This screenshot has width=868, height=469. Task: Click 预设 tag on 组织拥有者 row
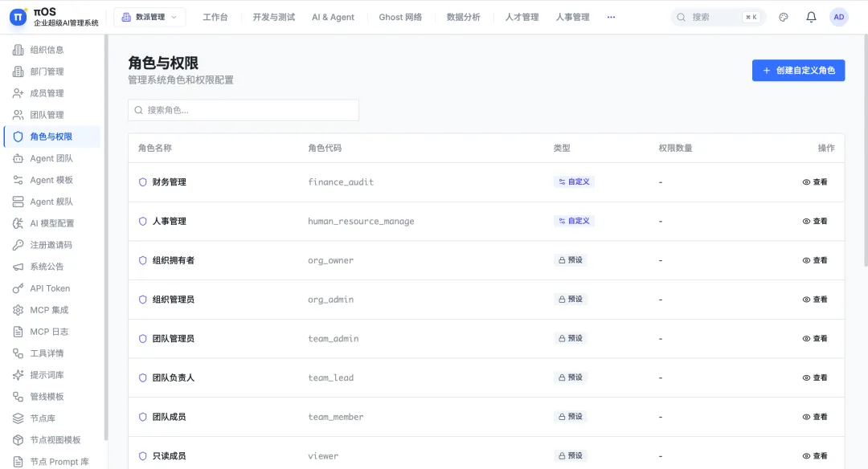570,260
